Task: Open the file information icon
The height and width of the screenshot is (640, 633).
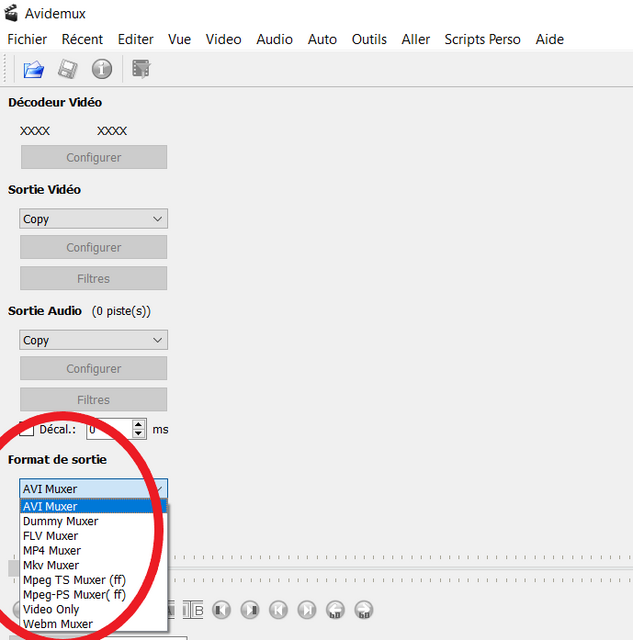Action: tap(102, 69)
